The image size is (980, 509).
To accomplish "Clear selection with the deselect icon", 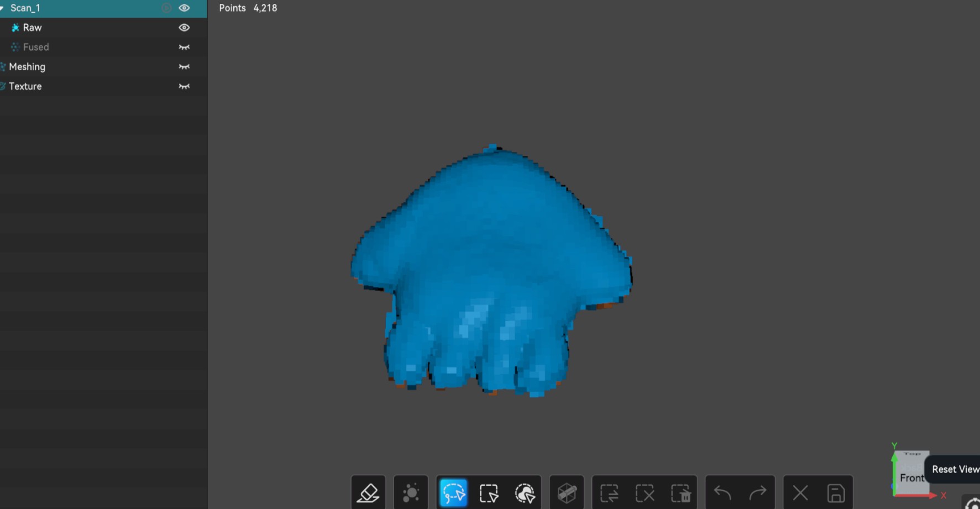I will tap(645, 492).
